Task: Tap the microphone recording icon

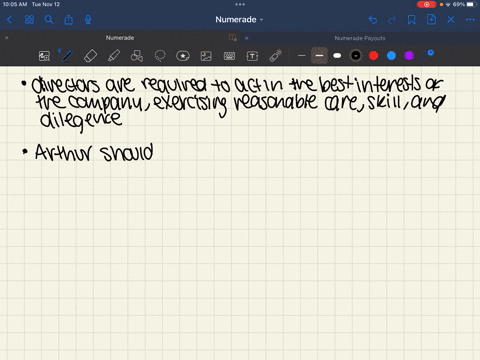Action: [x=88, y=20]
